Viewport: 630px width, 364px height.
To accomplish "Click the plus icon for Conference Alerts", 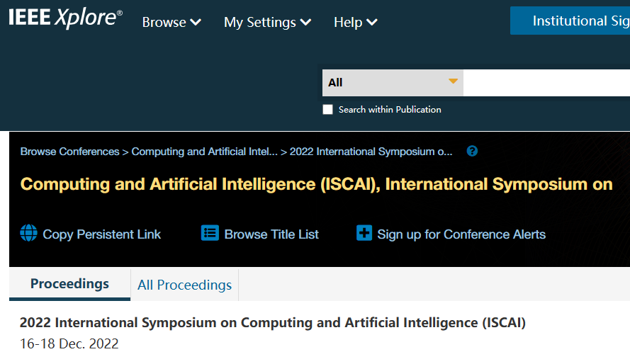I will pos(364,233).
